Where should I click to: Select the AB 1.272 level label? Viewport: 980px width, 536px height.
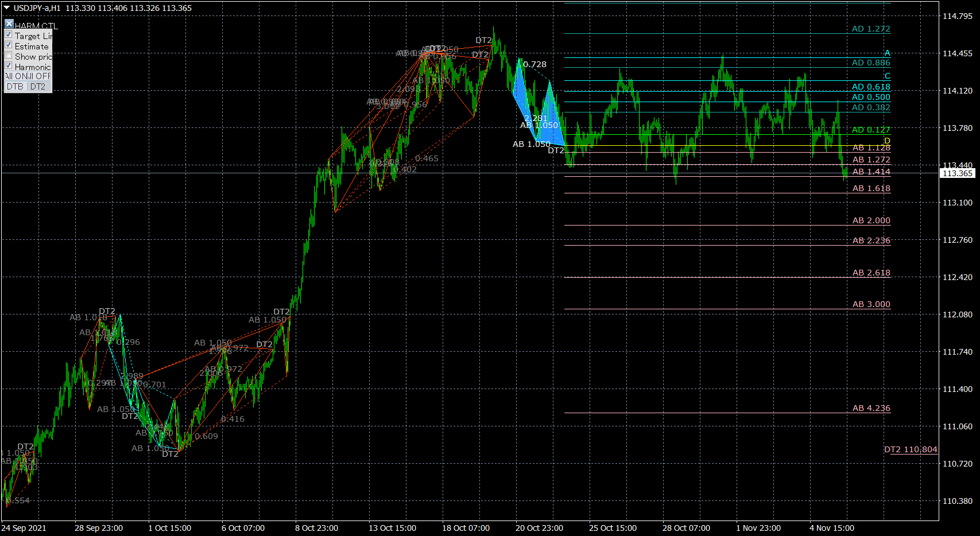[871, 160]
